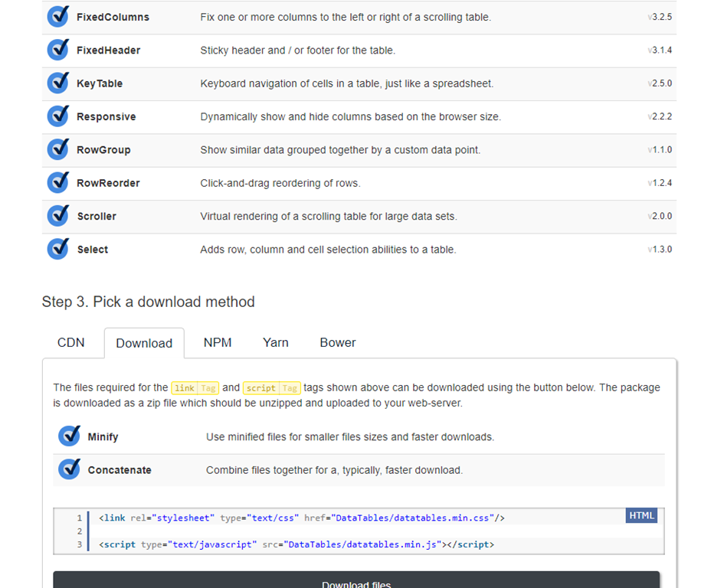Click the Click-and-drag reordering description
The height and width of the screenshot is (588, 701).
pyautogui.click(x=280, y=183)
